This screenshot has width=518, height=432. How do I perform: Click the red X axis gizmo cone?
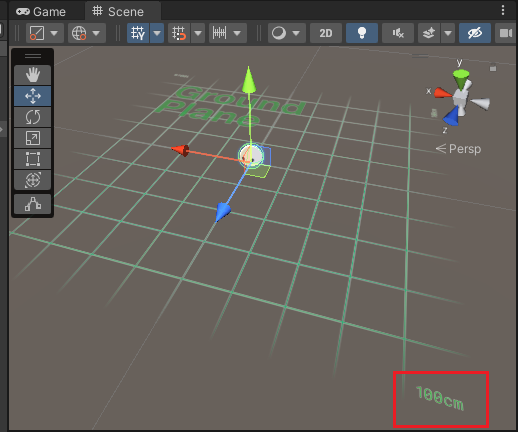pyautogui.click(x=442, y=93)
